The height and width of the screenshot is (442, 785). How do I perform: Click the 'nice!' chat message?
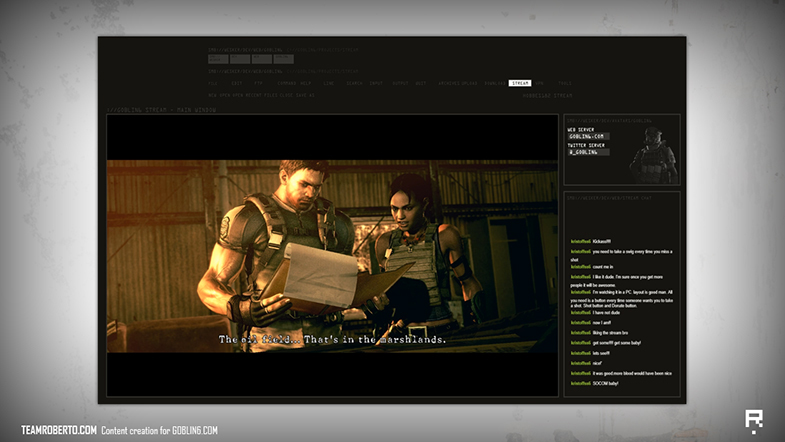597,363
